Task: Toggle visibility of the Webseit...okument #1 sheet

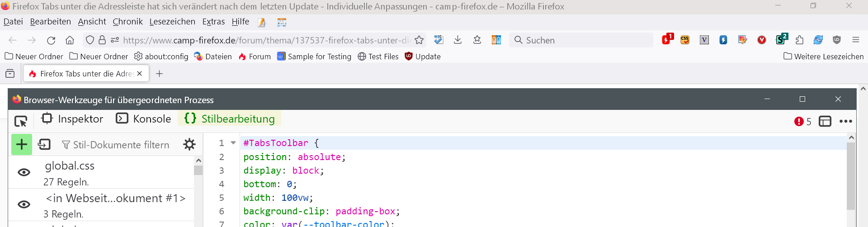Action: (24, 204)
